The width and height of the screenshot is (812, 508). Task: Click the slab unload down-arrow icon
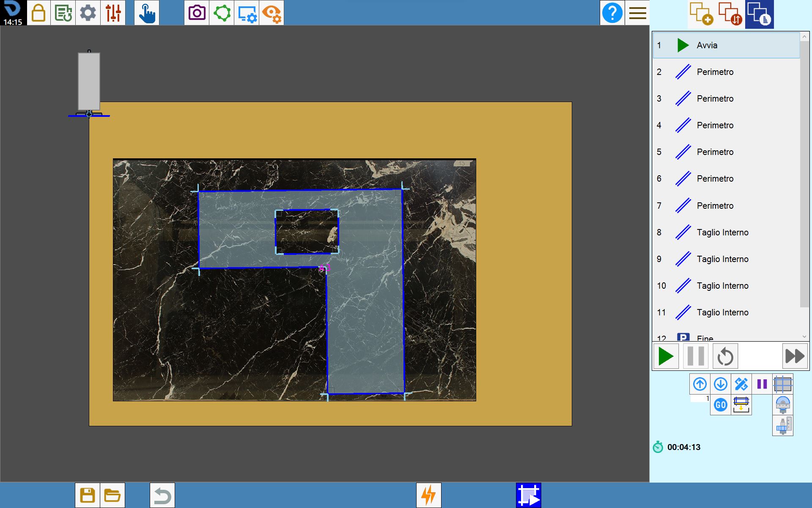tap(741, 405)
